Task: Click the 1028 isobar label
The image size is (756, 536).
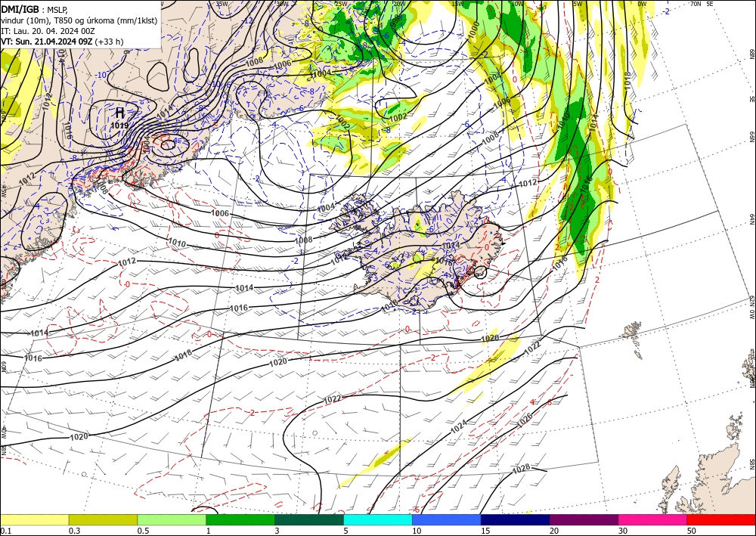Action: pos(521,467)
